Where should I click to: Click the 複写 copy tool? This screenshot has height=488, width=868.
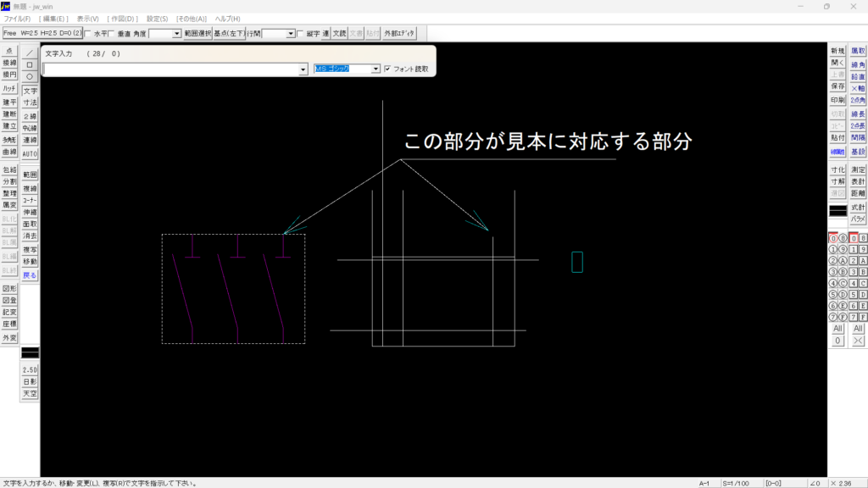[x=30, y=251]
